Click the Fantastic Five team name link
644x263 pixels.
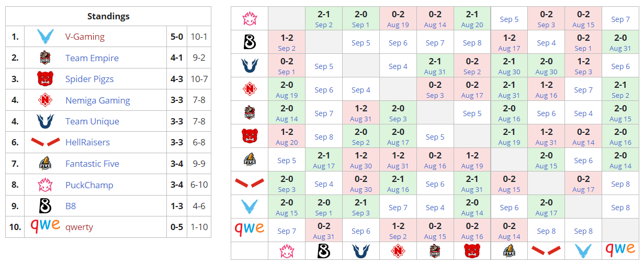[x=92, y=164]
